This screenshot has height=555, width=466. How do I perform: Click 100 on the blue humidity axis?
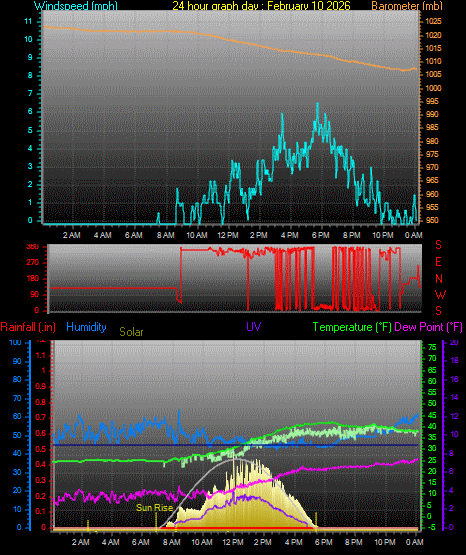pyautogui.click(x=15, y=342)
